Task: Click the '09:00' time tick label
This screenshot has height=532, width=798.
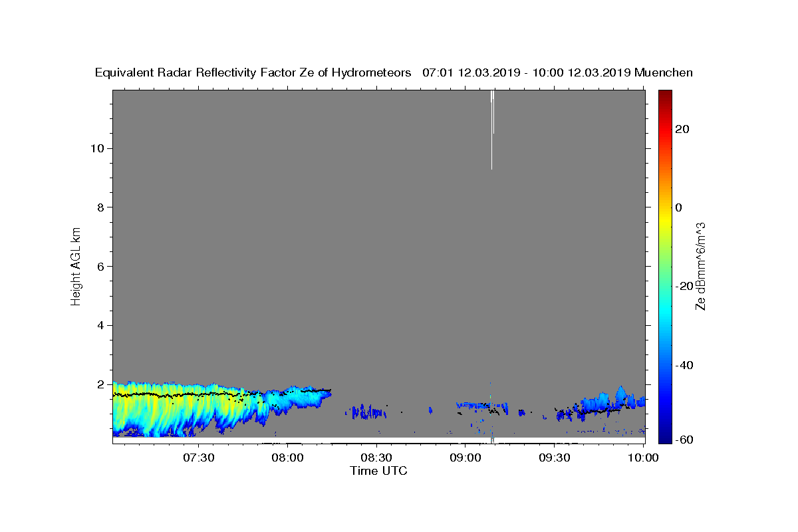Action: (x=465, y=458)
